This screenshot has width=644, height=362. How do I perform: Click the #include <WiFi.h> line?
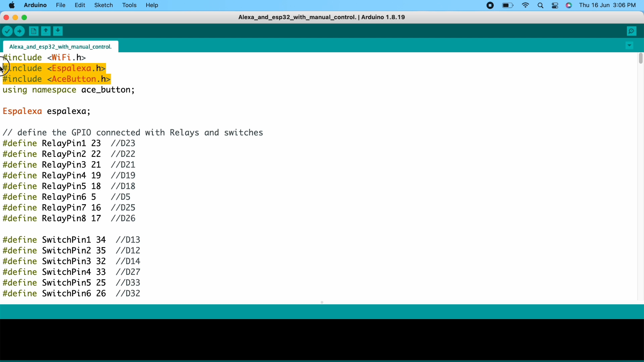tap(45, 58)
